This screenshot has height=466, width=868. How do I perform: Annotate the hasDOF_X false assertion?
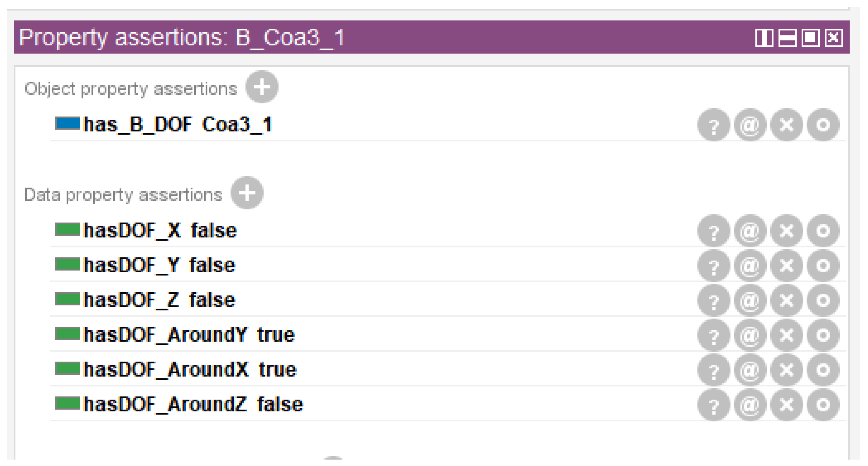tap(750, 231)
